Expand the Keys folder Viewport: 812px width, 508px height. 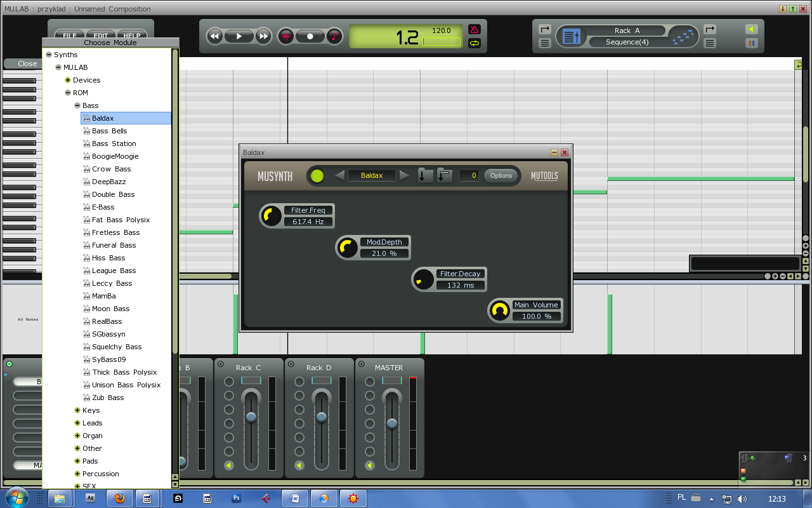coord(77,410)
